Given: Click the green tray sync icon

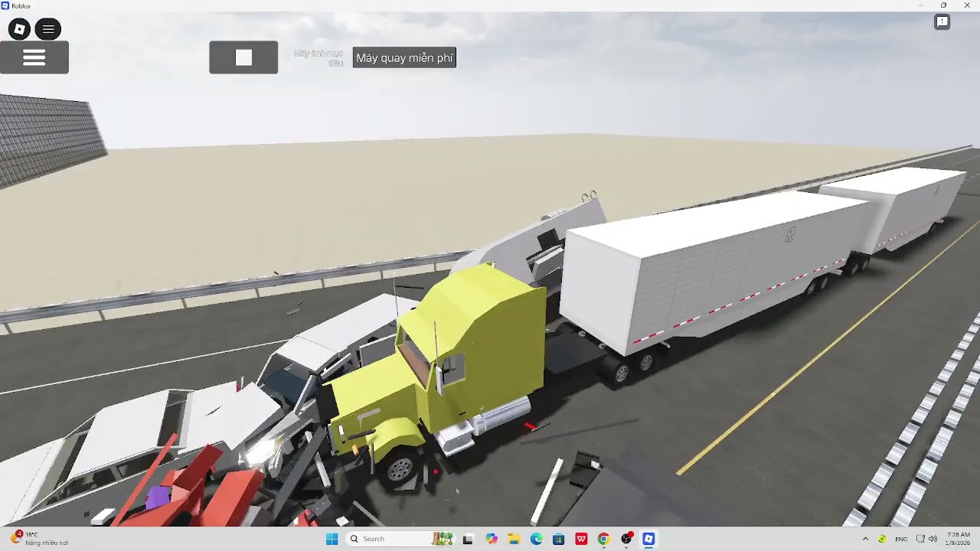Looking at the screenshot, I should pyautogui.click(x=882, y=539).
